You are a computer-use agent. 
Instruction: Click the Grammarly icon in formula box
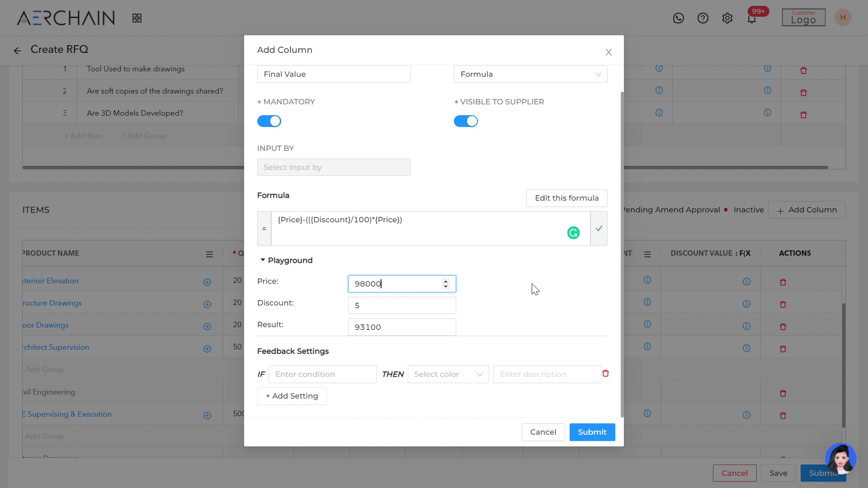[x=573, y=233]
